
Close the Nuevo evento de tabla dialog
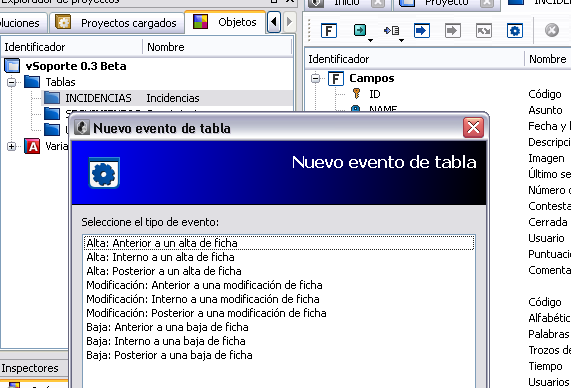pos(473,128)
